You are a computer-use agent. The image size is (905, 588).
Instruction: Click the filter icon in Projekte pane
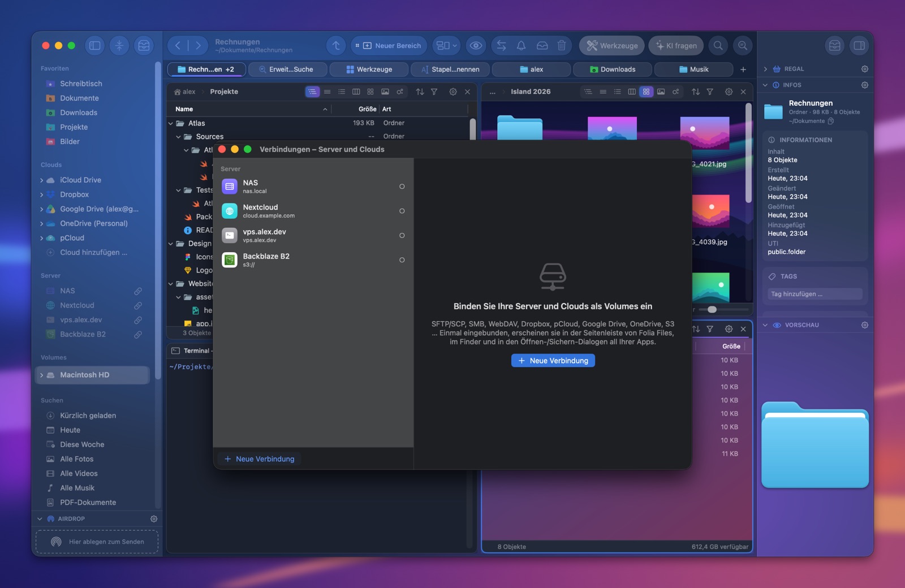pos(434,92)
